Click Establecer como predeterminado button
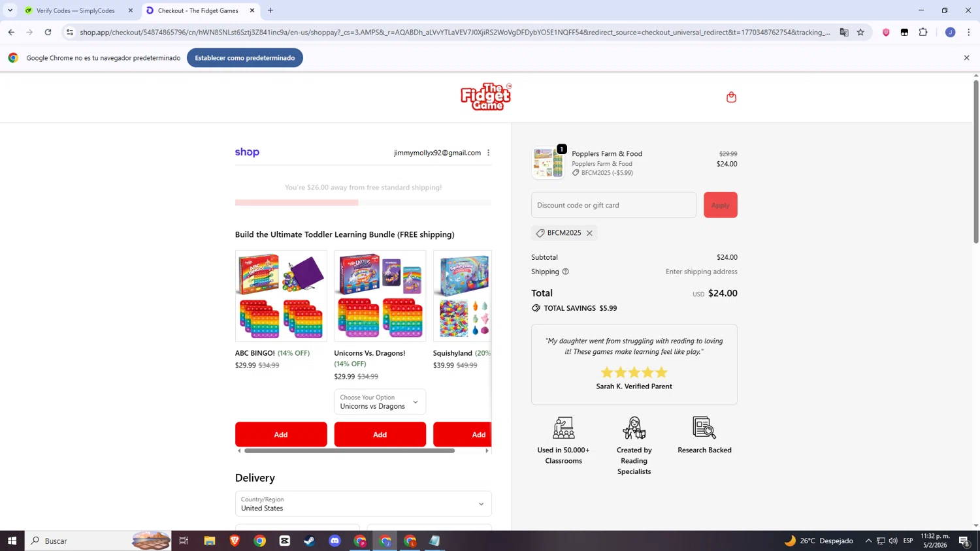The image size is (980, 551). (244, 58)
